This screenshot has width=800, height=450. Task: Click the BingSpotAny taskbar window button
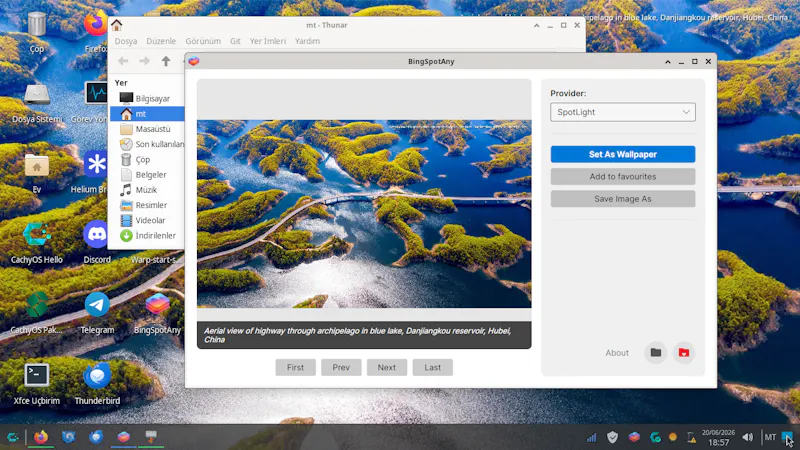(123, 437)
